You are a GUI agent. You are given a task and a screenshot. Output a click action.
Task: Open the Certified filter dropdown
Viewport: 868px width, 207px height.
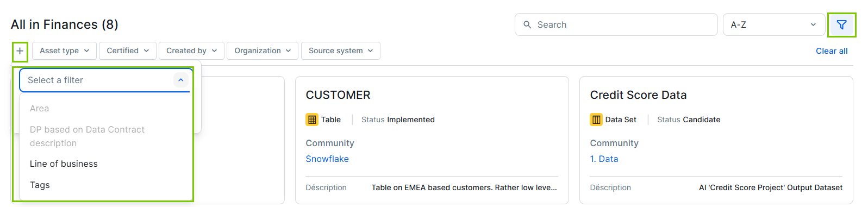click(x=128, y=51)
